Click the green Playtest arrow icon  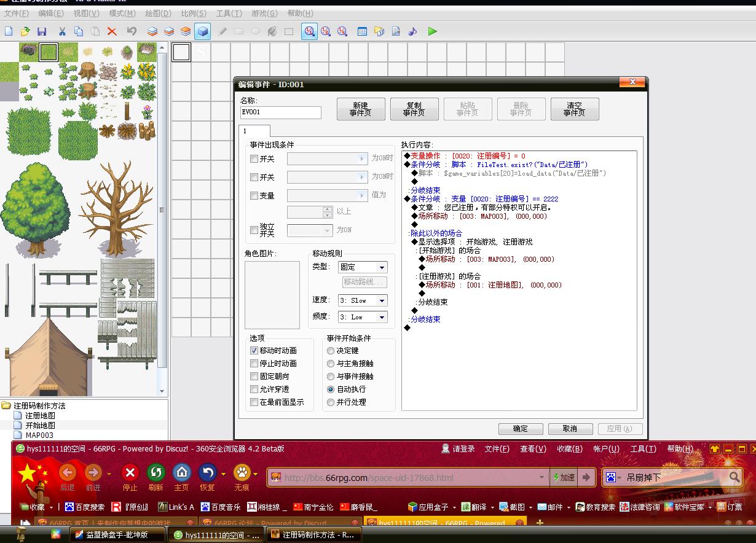click(x=433, y=31)
